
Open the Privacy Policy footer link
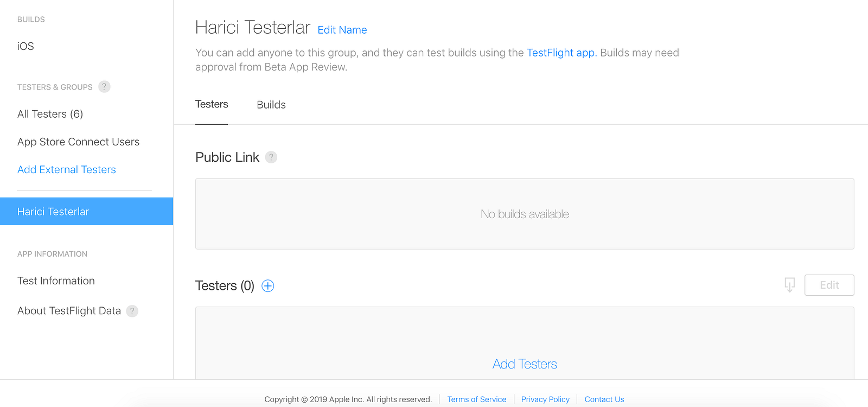tap(545, 399)
